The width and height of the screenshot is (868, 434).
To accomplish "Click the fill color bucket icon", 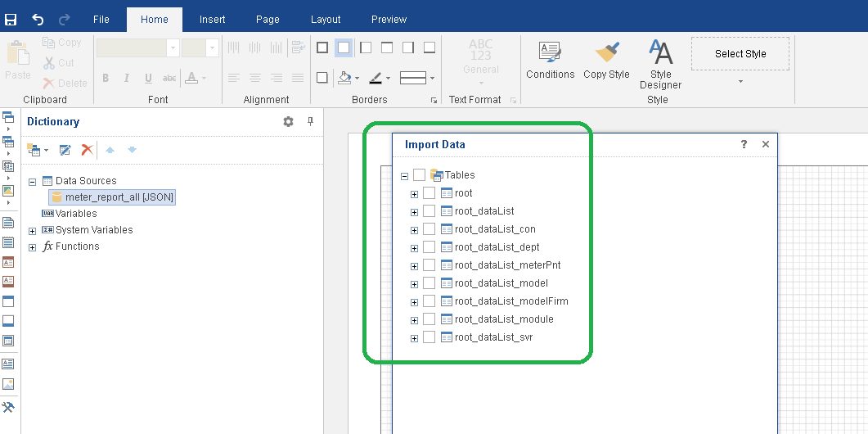I will tap(345, 78).
